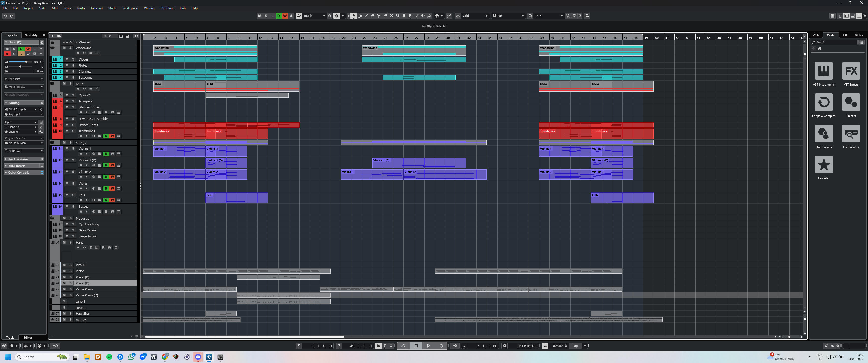The width and height of the screenshot is (868, 363).
Task: Select the Zoom magnifier tool
Action: pyautogui.click(x=398, y=16)
